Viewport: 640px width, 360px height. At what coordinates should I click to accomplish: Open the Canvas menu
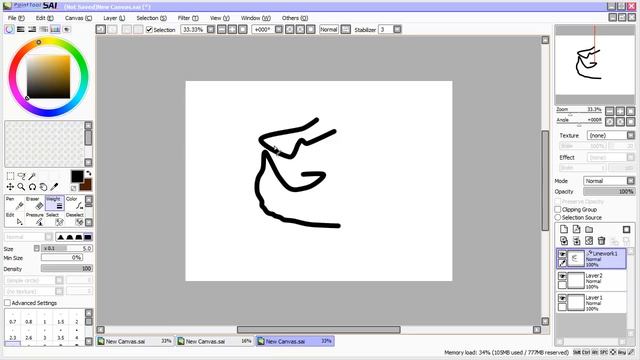pyautogui.click(x=78, y=18)
